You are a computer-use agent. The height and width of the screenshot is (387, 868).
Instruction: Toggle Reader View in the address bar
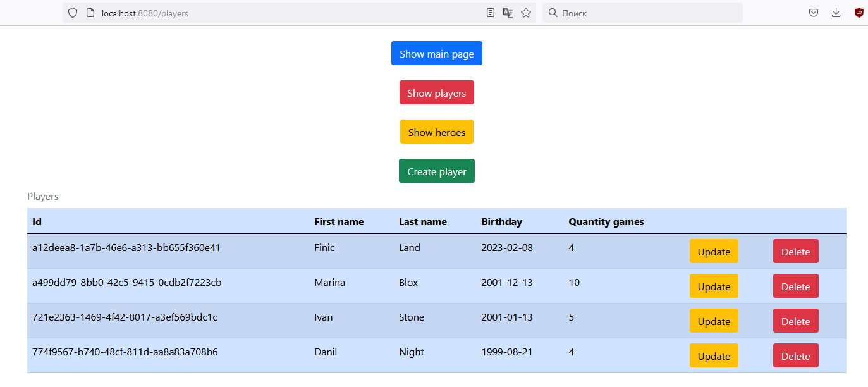tap(490, 12)
